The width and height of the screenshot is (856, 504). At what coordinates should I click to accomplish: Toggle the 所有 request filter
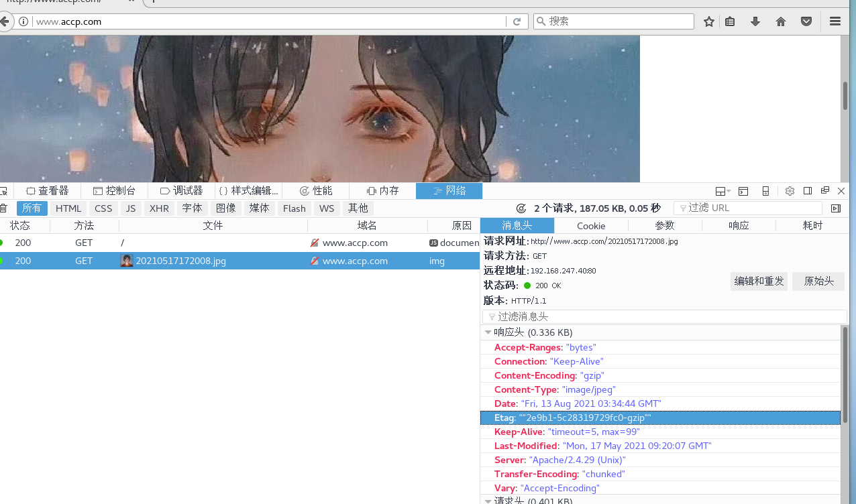[32, 208]
